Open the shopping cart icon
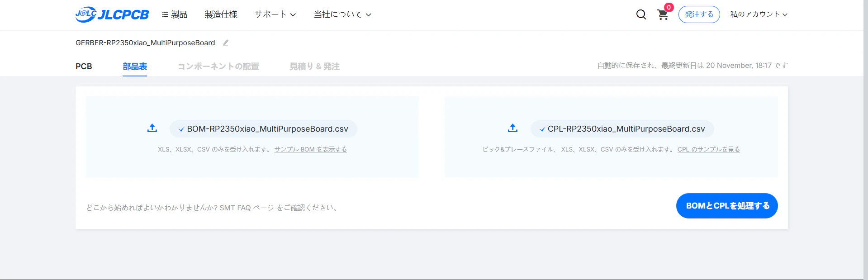Viewport: 868px width, 280px height. 663,14
